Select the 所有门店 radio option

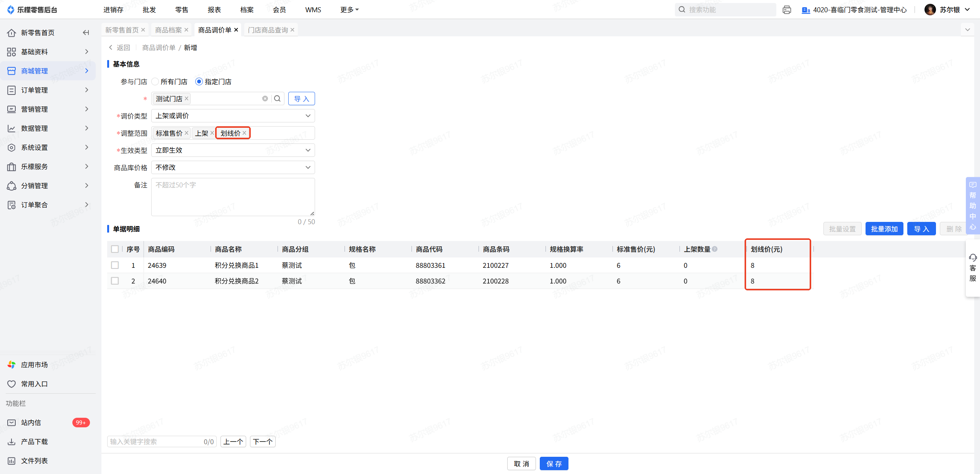pyautogui.click(x=155, y=81)
